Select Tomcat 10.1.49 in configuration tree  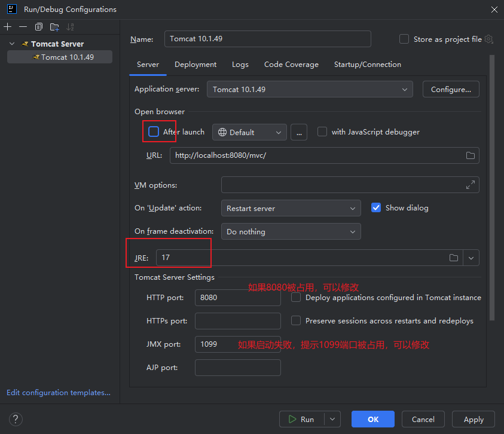[60, 57]
